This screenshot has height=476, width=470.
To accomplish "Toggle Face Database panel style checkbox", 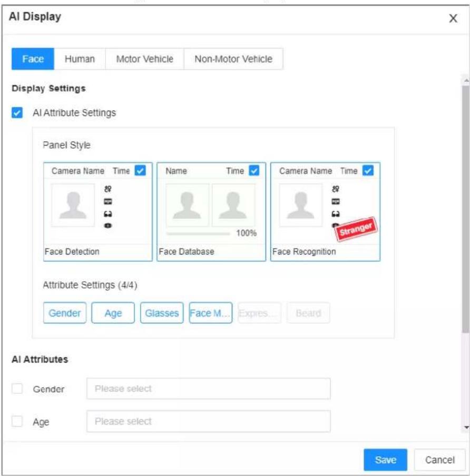I will [254, 170].
